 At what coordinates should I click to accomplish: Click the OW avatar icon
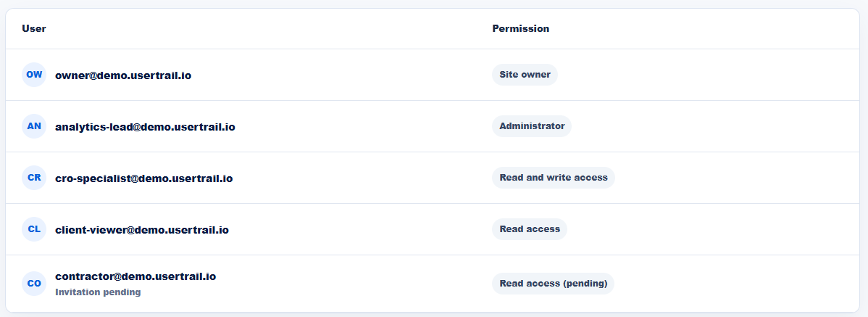(34, 75)
